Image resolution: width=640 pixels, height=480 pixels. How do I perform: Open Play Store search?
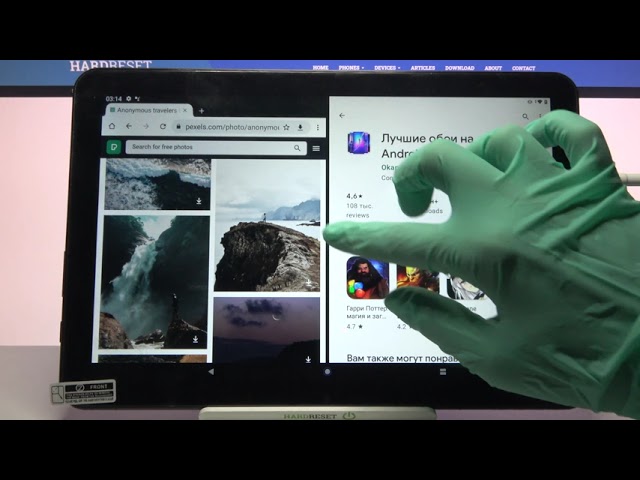pos(525,117)
